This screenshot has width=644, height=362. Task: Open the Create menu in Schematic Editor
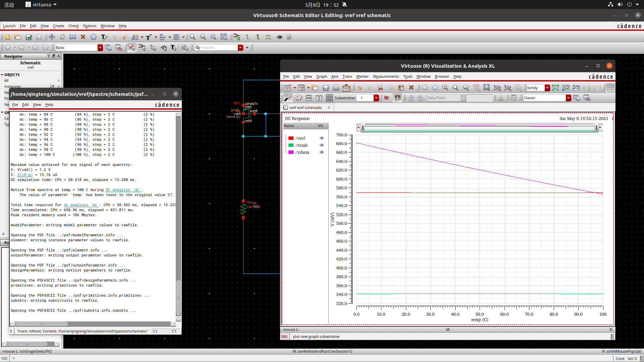tap(58, 26)
